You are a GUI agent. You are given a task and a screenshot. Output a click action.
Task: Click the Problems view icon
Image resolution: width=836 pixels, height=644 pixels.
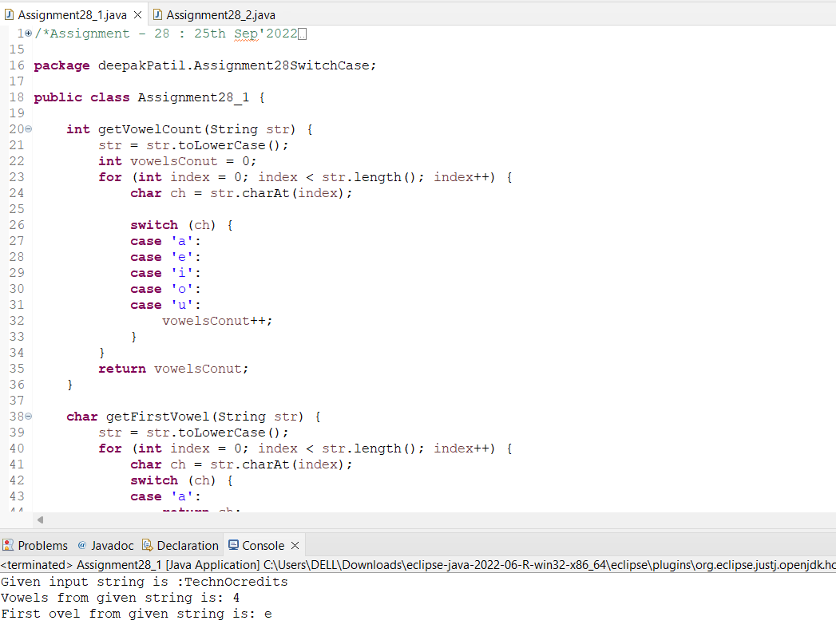tap(8, 546)
